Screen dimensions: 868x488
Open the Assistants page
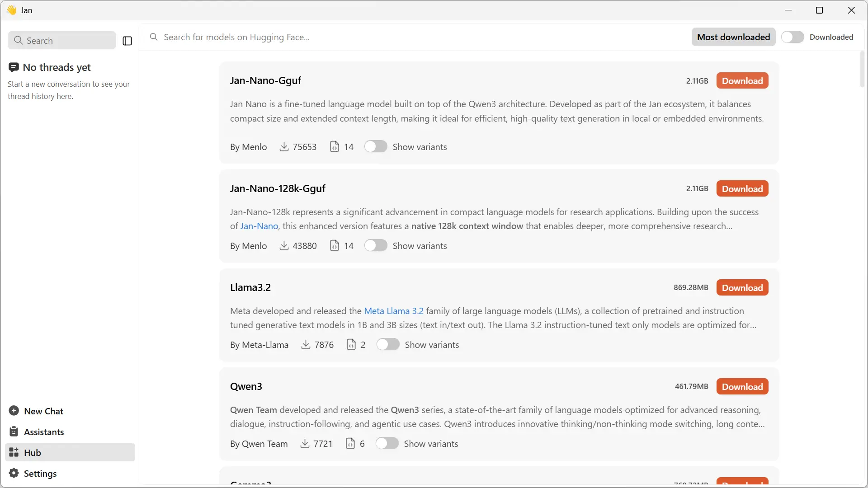pyautogui.click(x=70, y=432)
